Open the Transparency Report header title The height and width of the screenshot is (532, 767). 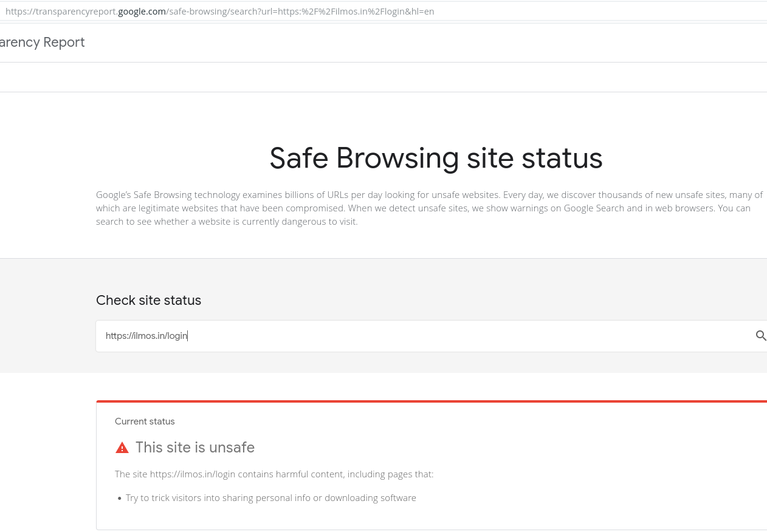click(42, 42)
